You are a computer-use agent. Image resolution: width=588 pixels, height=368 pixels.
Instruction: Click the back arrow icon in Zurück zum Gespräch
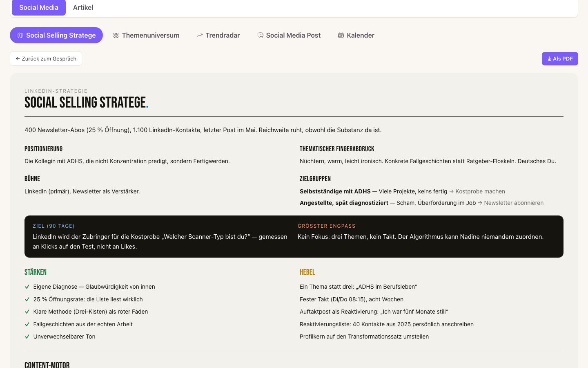(x=18, y=58)
